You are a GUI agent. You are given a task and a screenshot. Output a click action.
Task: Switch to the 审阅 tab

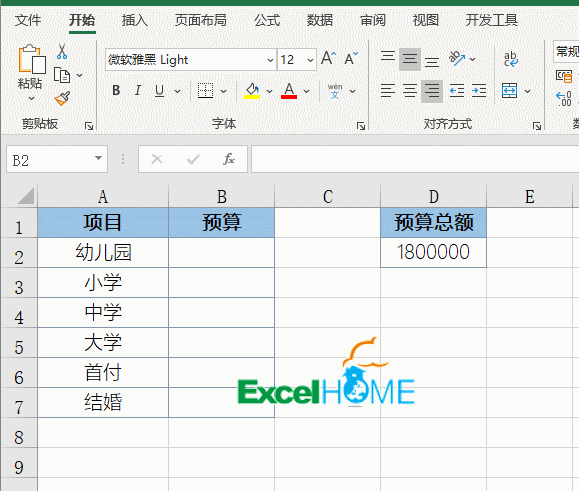pyautogui.click(x=373, y=20)
